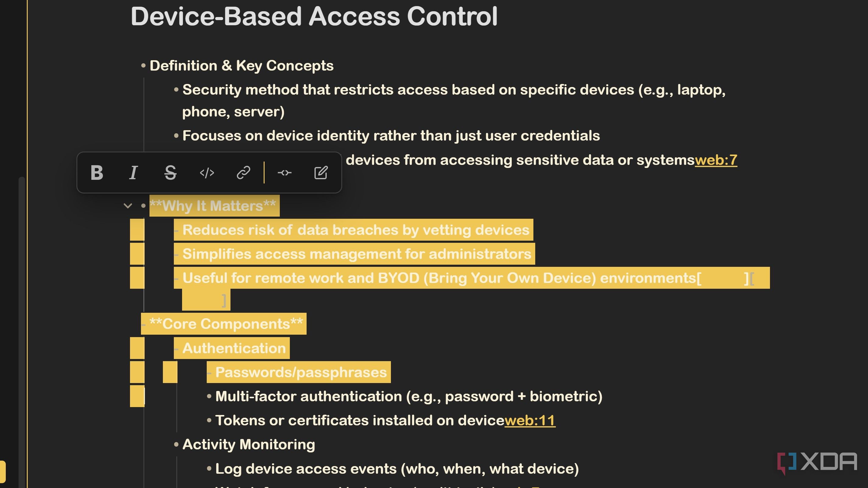Select the "Multi-factor authentication" bullet point
Image resolution: width=868 pixels, height=488 pixels.
pos(209,396)
